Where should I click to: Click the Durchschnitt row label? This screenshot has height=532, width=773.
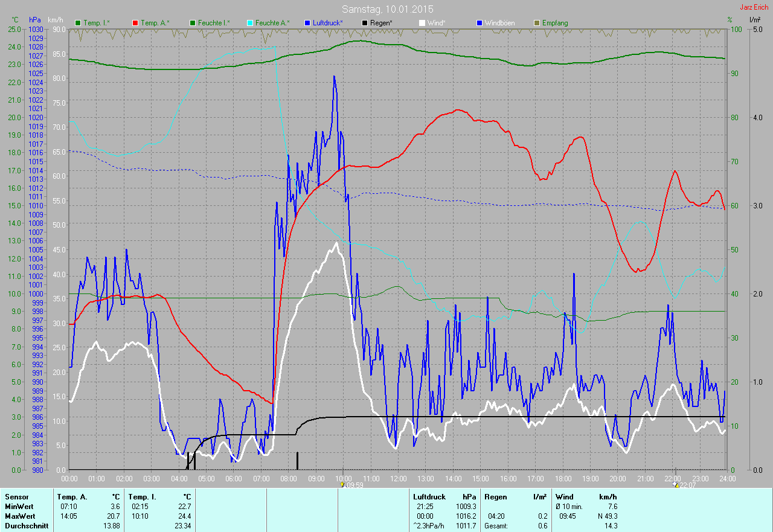[x=24, y=526]
